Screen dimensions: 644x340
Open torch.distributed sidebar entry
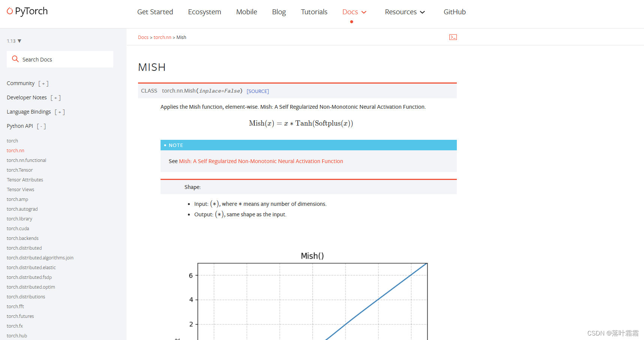(24, 248)
